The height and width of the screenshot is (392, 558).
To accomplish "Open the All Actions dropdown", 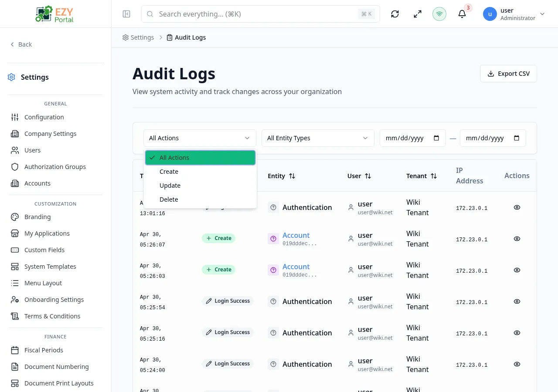I will click(x=200, y=138).
